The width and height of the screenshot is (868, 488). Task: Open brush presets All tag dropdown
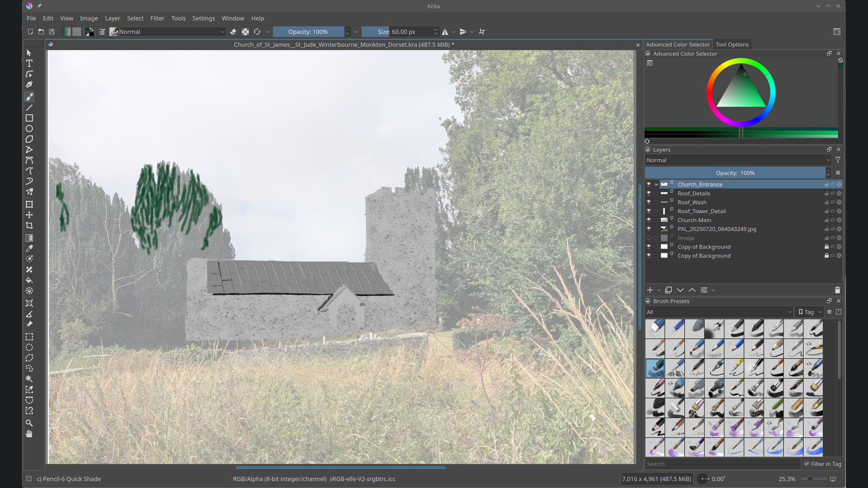[x=719, y=312]
